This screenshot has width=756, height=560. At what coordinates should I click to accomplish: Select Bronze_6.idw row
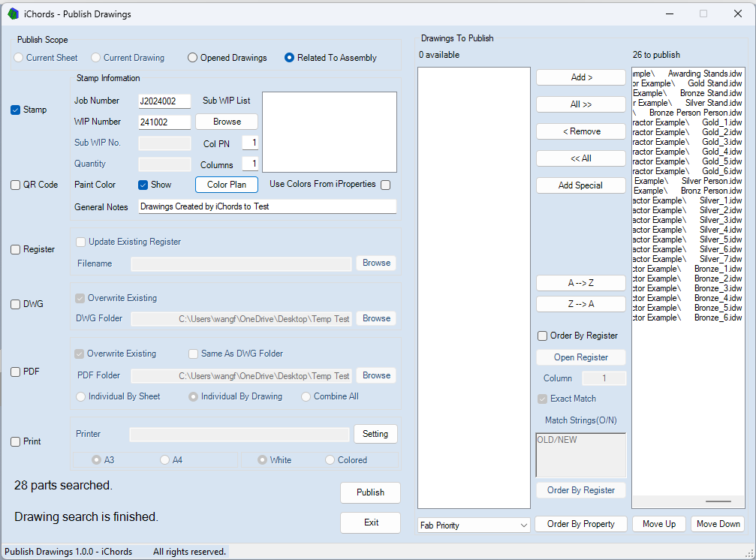tap(688, 318)
